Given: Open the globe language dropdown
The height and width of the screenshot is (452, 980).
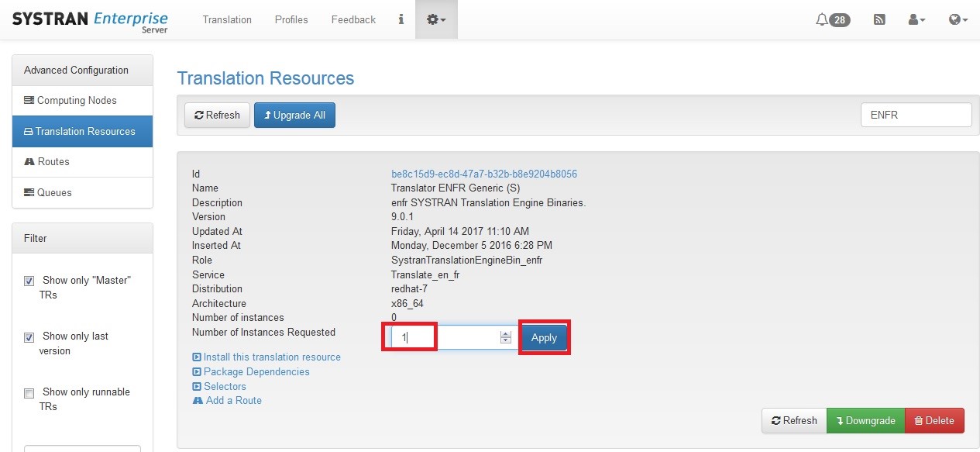Looking at the screenshot, I should pyautogui.click(x=958, y=20).
